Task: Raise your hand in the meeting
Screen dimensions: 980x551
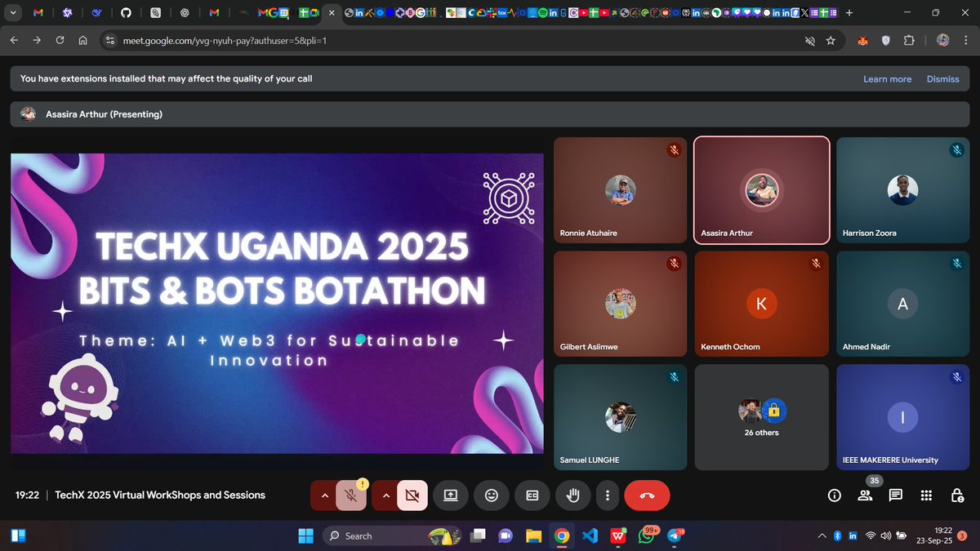Action: pyautogui.click(x=572, y=495)
